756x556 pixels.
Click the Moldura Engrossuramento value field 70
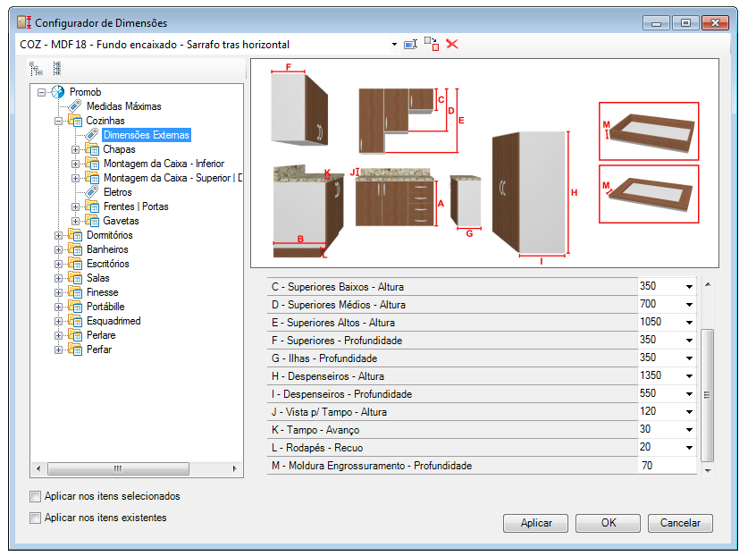pyautogui.click(x=667, y=466)
